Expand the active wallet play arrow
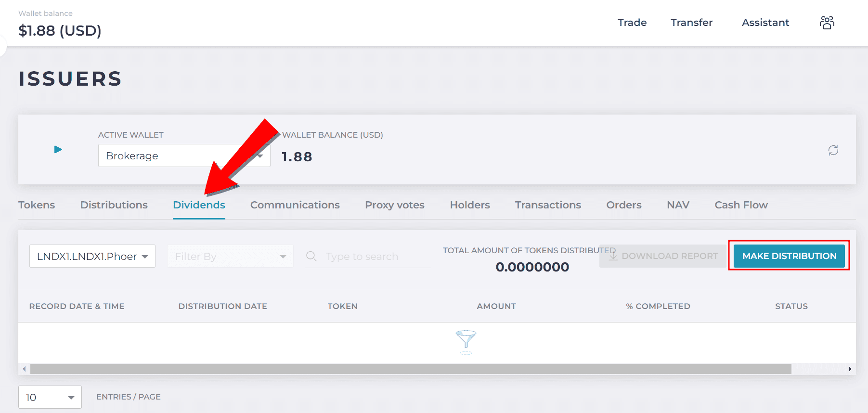 [x=58, y=149]
